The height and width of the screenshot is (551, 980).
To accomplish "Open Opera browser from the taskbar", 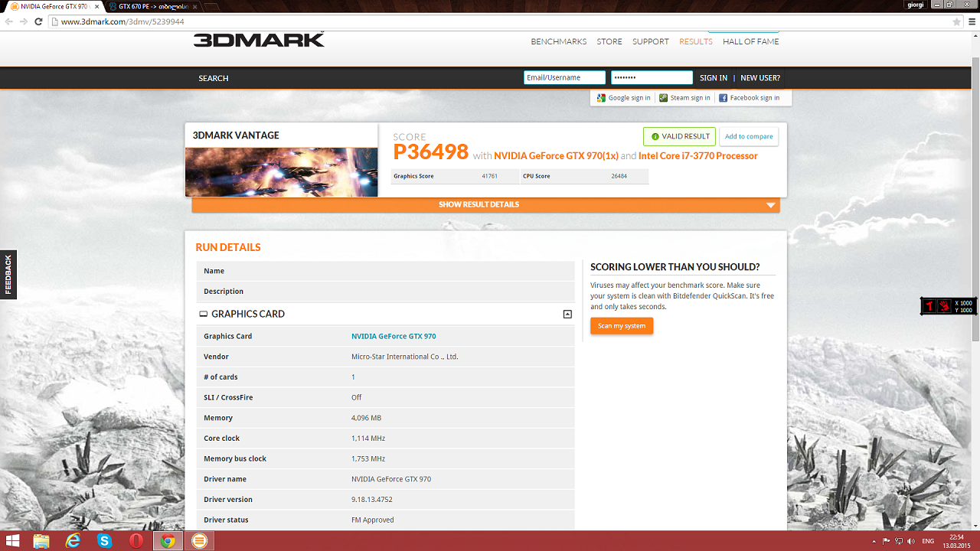I will (x=136, y=541).
